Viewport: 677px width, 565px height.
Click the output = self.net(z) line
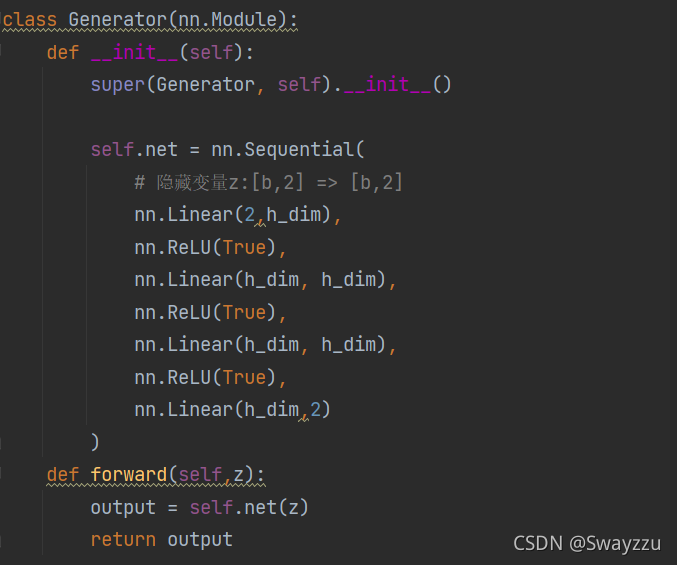tap(200, 507)
